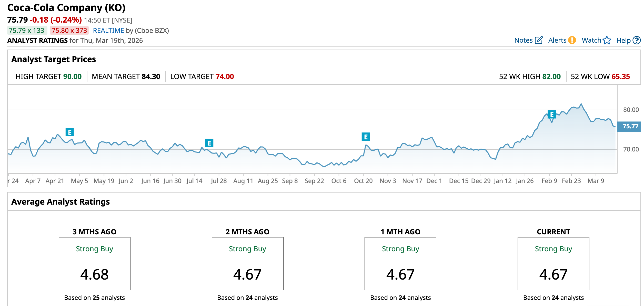The image size is (644, 306).
Task: Click the 1 Mth Ago Strong Buy box
Action: pos(400,264)
